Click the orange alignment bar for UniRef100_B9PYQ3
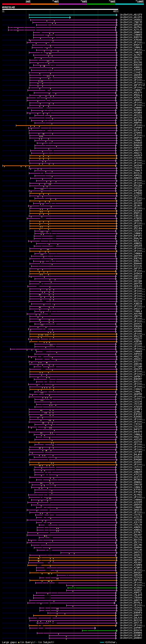 pos(73,580)
